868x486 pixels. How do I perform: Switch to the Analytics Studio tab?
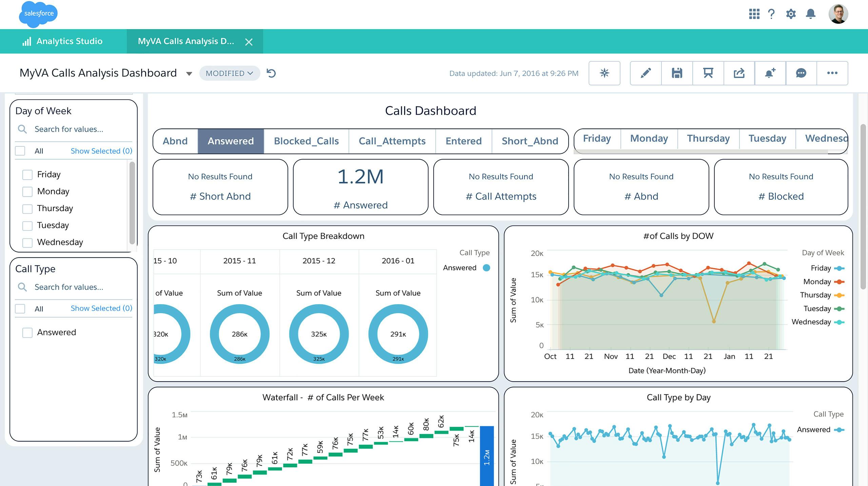(x=63, y=41)
